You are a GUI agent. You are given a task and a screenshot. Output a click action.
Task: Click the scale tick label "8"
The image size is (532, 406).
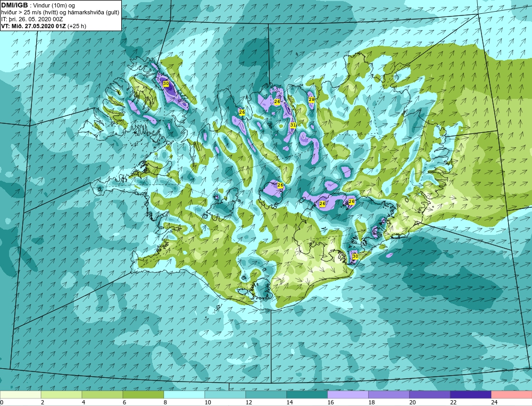click(165, 402)
